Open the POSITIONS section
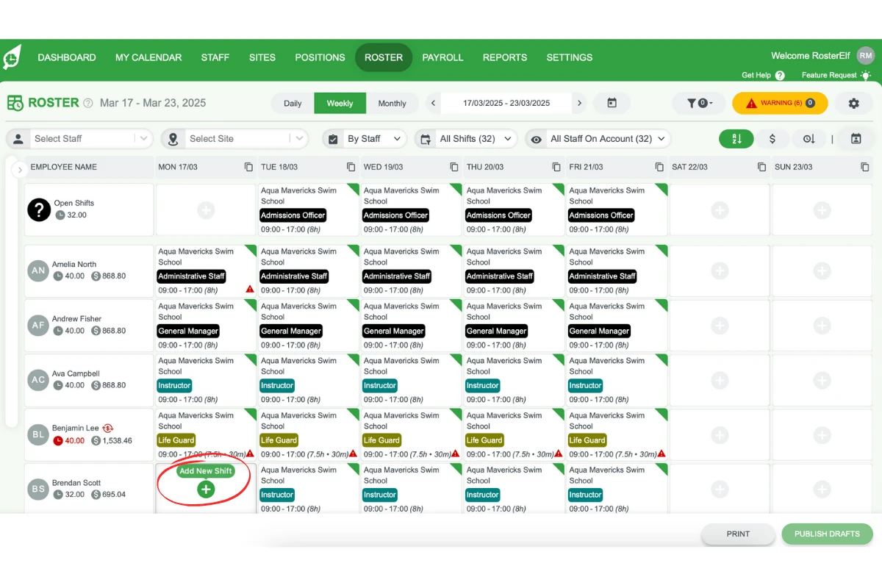This screenshot has width=882, height=588. click(x=320, y=57)
